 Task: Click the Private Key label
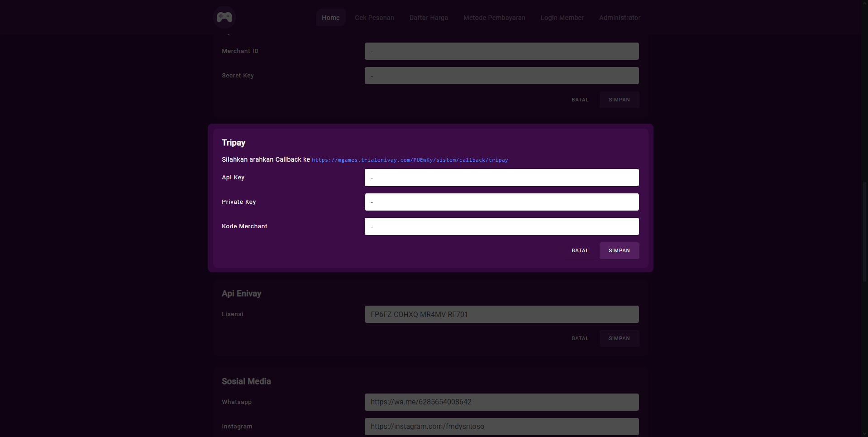pyautogui.click(x=238, y=202)
